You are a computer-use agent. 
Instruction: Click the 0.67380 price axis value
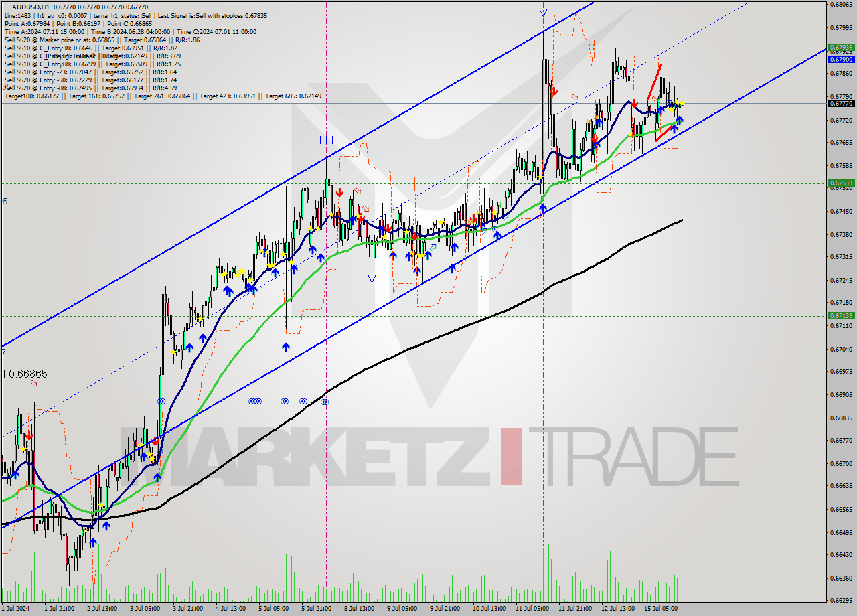(x=841, y=235)
